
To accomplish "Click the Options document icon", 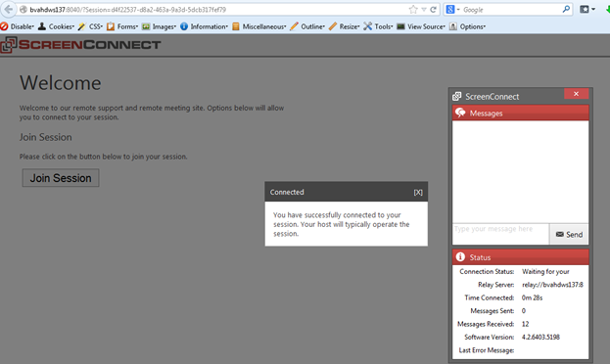I will [453, 26].
